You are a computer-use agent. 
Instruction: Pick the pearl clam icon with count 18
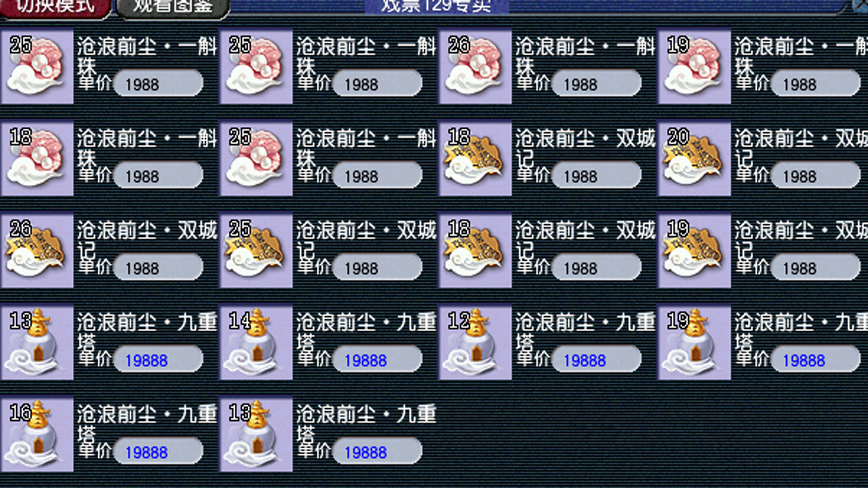click(x=37, y=158)
